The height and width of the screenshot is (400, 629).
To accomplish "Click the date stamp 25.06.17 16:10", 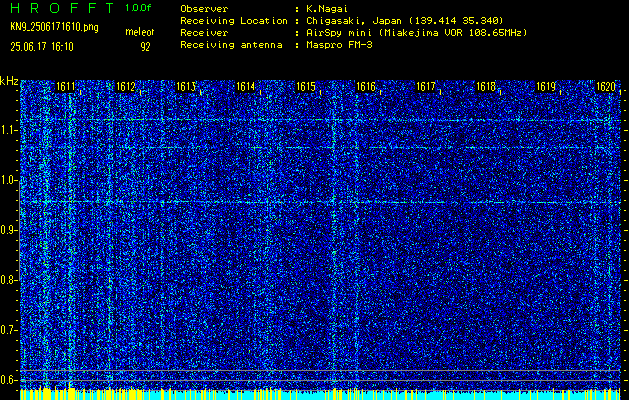I will pos(42,47).
